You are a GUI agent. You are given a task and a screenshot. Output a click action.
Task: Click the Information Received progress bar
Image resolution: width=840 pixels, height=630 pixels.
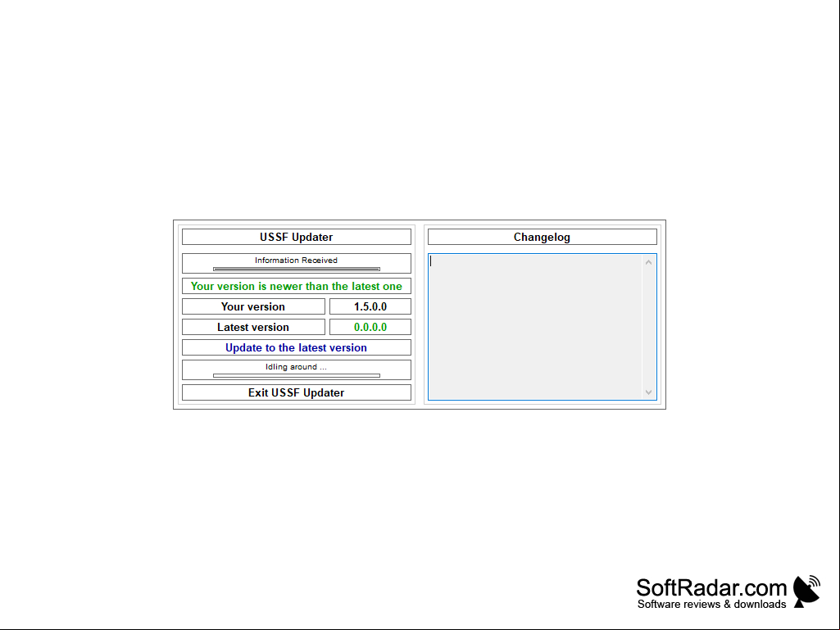click(296, 269)
